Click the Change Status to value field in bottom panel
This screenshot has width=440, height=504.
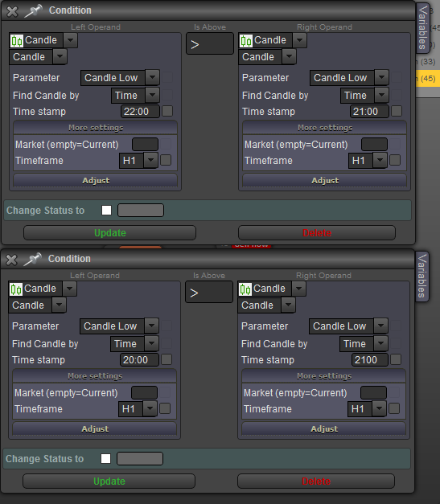pyautogui.click(x=140, y=459)
